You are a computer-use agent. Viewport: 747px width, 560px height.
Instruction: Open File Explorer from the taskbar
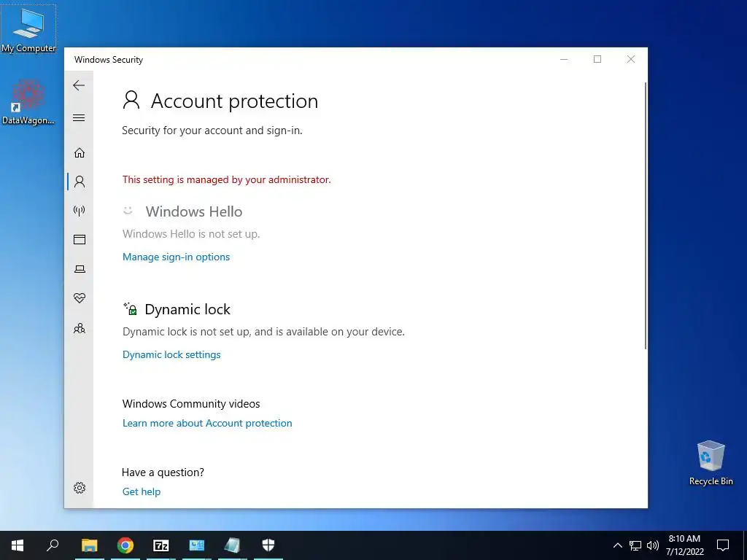point(89,545)
